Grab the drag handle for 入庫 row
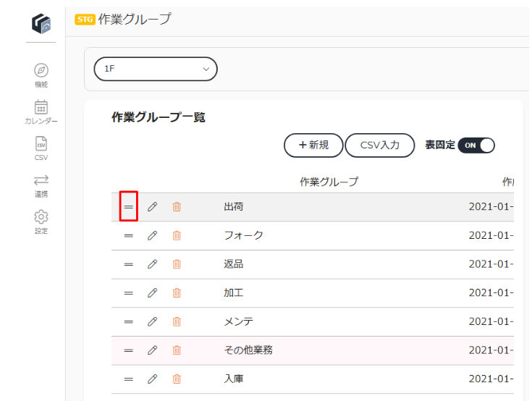The image size is (532, 401). 129,379
